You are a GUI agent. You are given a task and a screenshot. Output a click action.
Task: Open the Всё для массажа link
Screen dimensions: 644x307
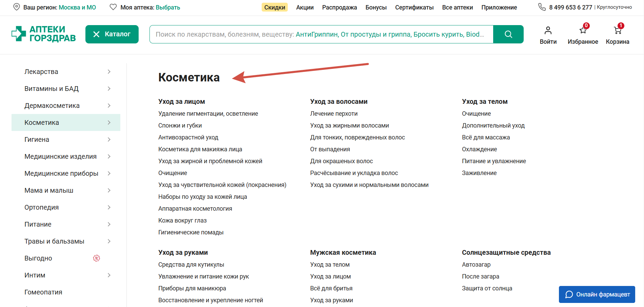click(486, 137)
